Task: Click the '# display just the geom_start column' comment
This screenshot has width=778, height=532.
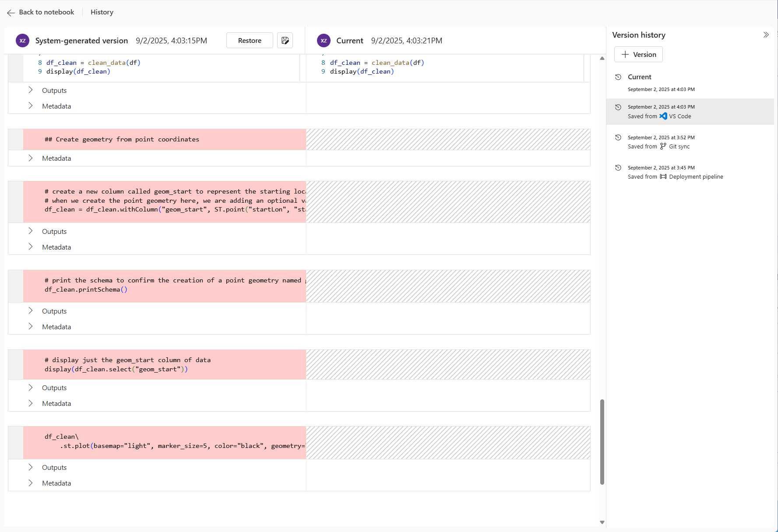Action: pos(127,360)
